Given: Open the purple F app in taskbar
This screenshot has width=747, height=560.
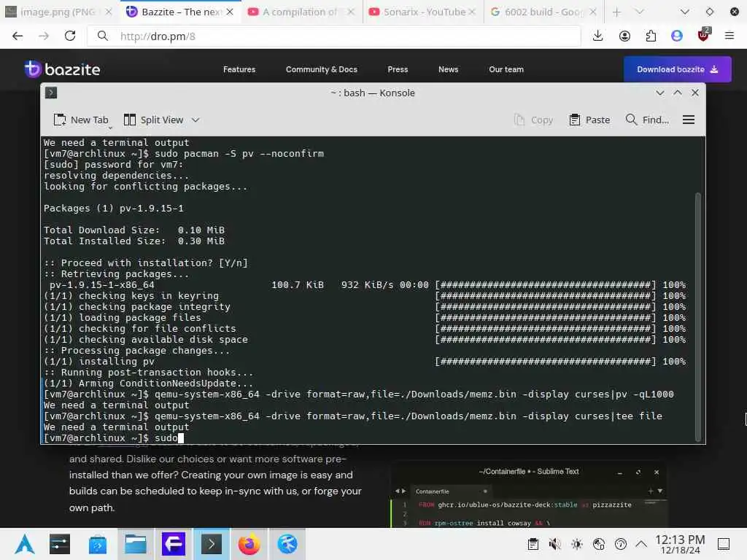Looking at the screenshot, I should 174,544.
